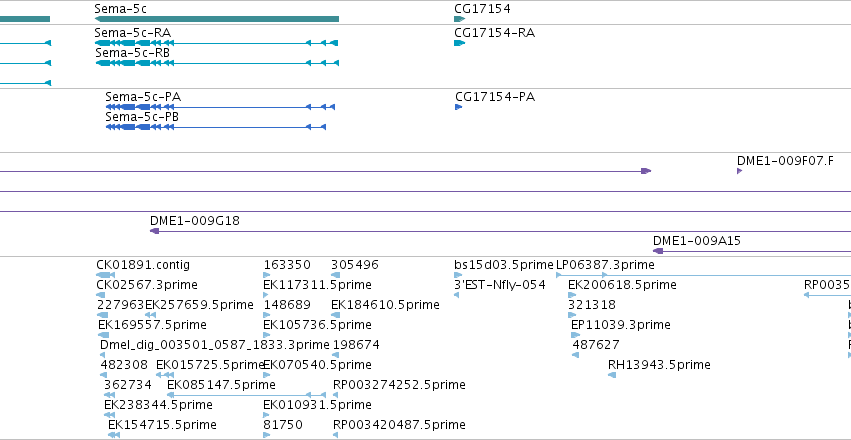
Task: Click the CG17154 gene arrow glyph
Action: 459,19
